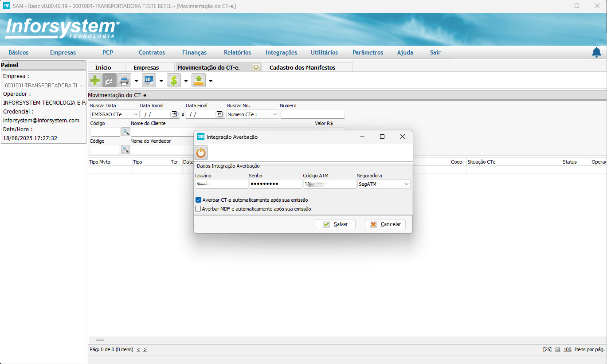
Task: Click the Código ATM field
Action: click(329, 184)
